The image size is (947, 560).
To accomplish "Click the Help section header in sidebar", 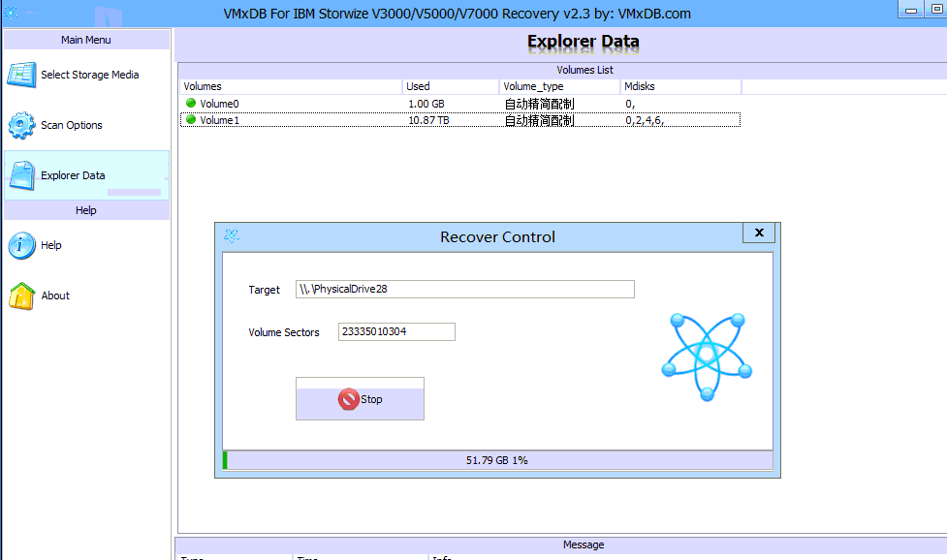I will (86, 210).
